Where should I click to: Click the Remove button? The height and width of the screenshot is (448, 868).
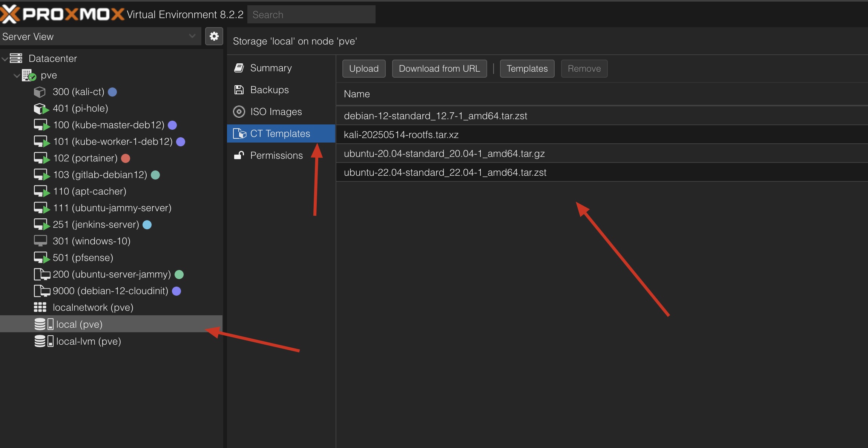point(584,69)
